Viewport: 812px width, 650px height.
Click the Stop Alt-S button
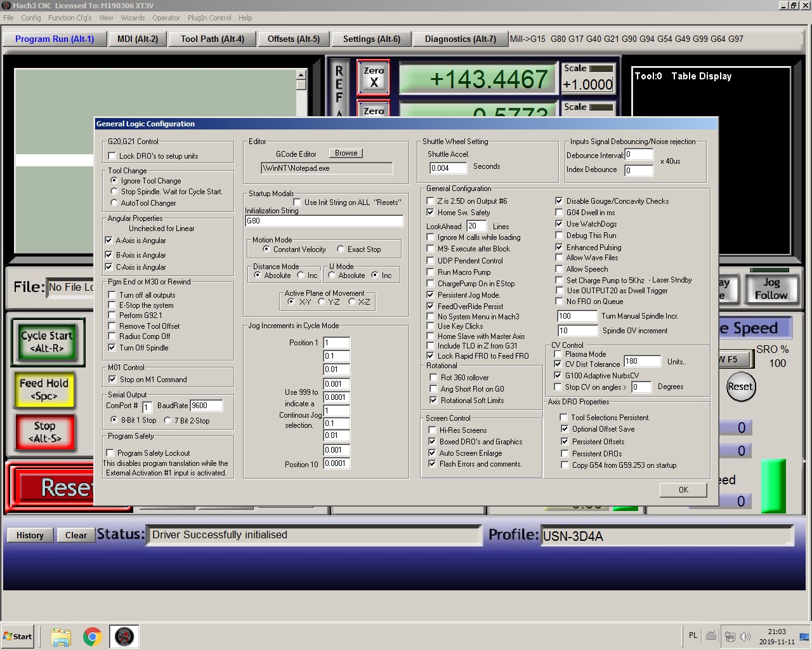44,432
